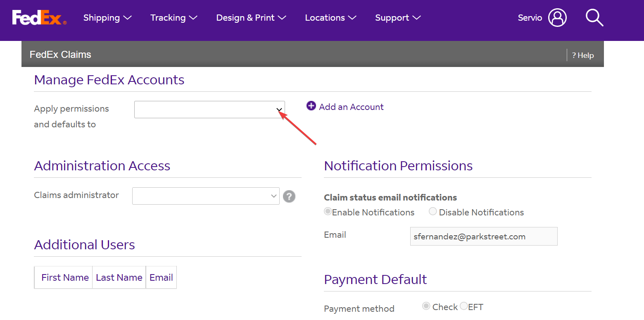Open the Tracking menu
The image size is (644, 320).
tap(174, 18)
